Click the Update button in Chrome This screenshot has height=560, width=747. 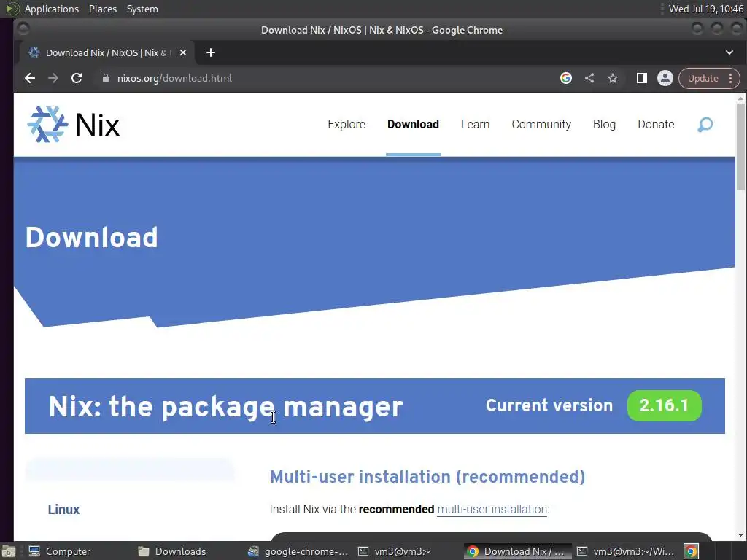(x=703, y=79)
